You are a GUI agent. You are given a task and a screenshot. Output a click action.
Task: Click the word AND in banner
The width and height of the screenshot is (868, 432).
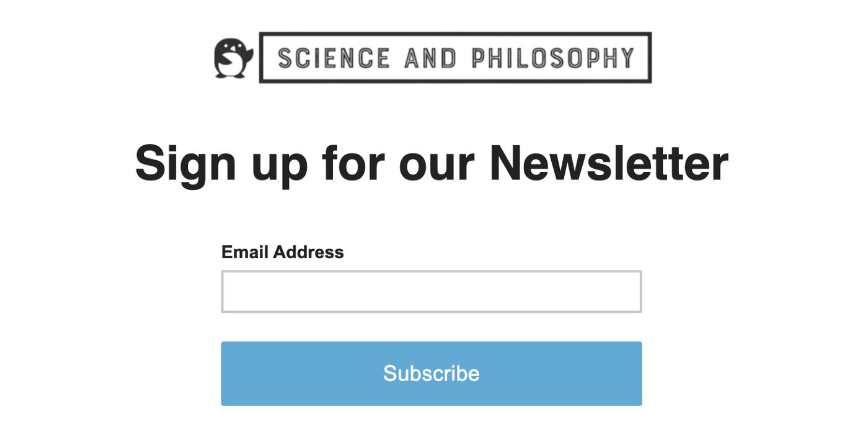(430, 58)
